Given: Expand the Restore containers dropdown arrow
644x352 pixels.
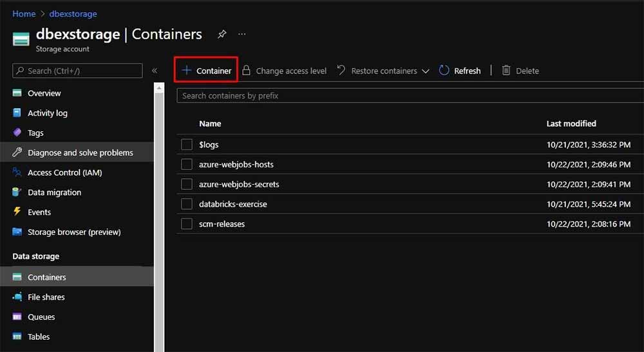Looking at the screenshot, I should click(426, 71).
